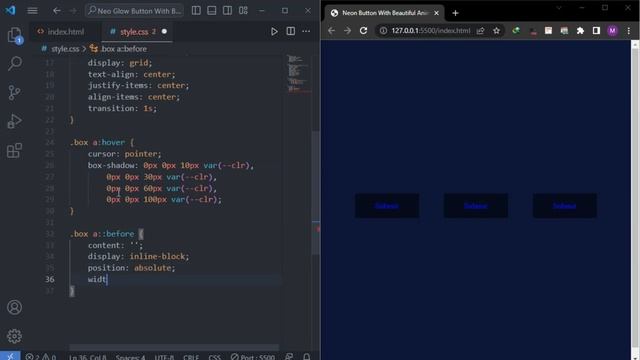
Task: Open the Search view in activity bar
Action: tap(15, 64)
